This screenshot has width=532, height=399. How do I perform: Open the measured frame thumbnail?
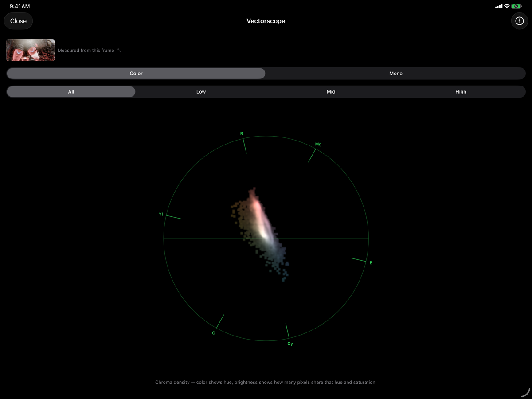tap(31, 50)
